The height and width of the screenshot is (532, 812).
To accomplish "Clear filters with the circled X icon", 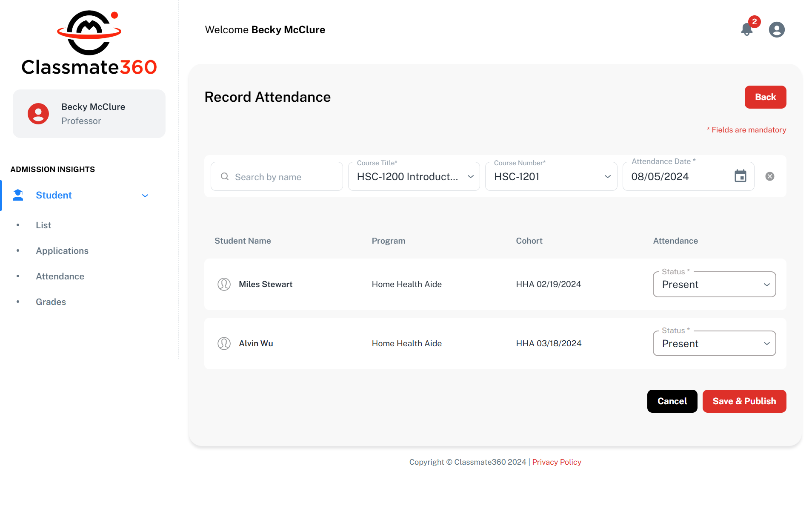I will [769, 176].
